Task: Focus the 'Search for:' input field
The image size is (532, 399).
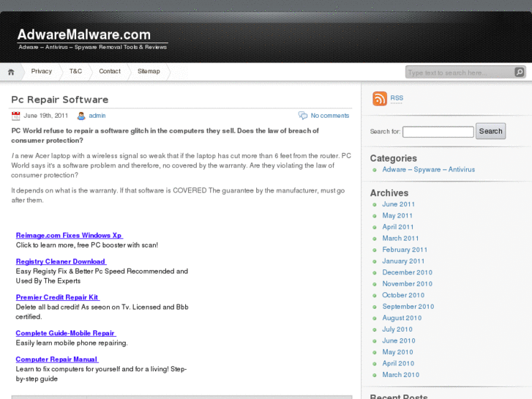Action: 438,132
